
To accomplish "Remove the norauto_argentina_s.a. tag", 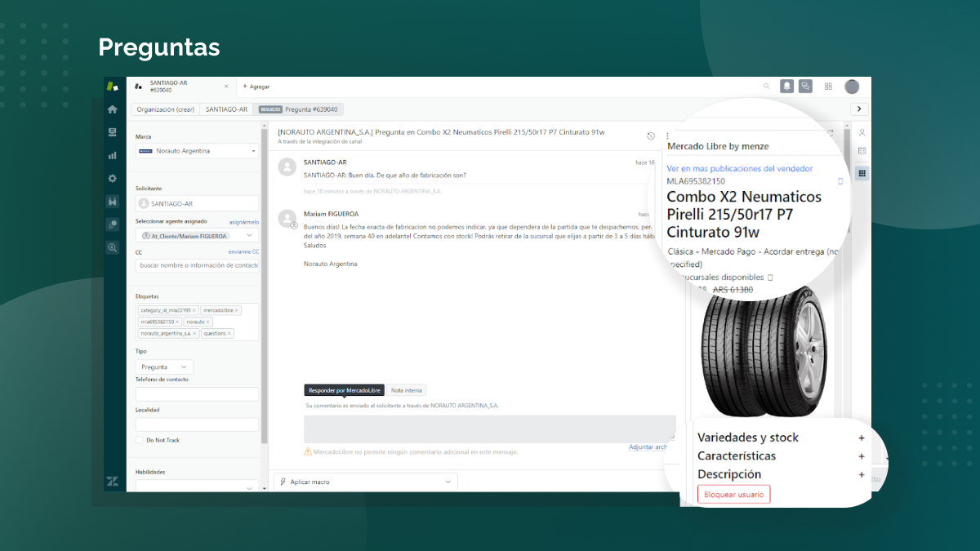I will click(194, 333).
